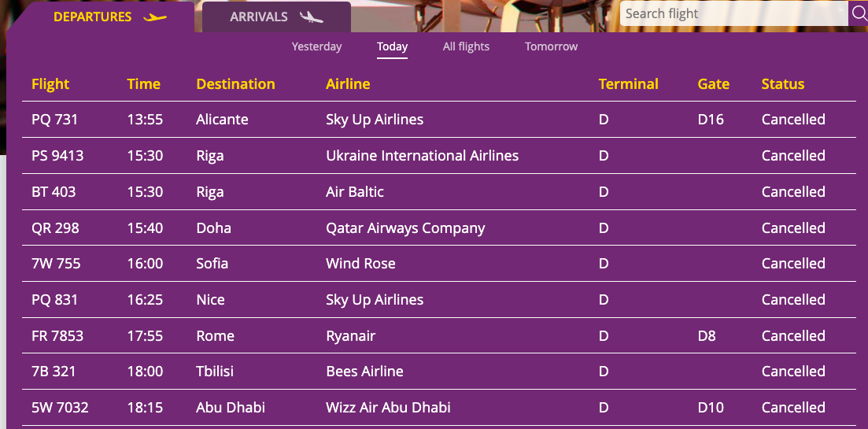Select the Today filter
The height and width of the screenshot is (429, 868).
point(392,46)
